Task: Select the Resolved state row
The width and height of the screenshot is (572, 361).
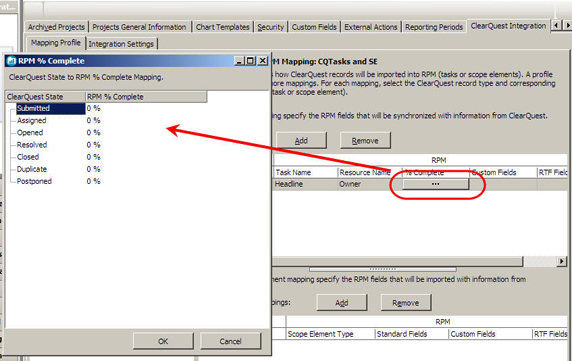Action: point(32,145)
